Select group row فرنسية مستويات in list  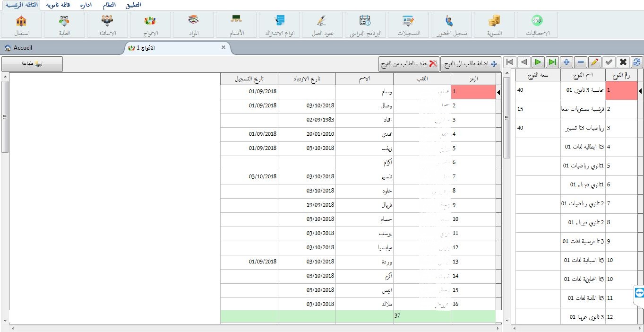(x=584, y=109)
